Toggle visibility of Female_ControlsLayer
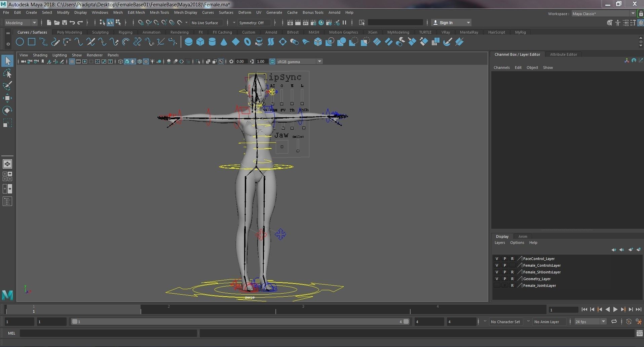Viewport: 644px width, 347px height. [x=497, y=265]
